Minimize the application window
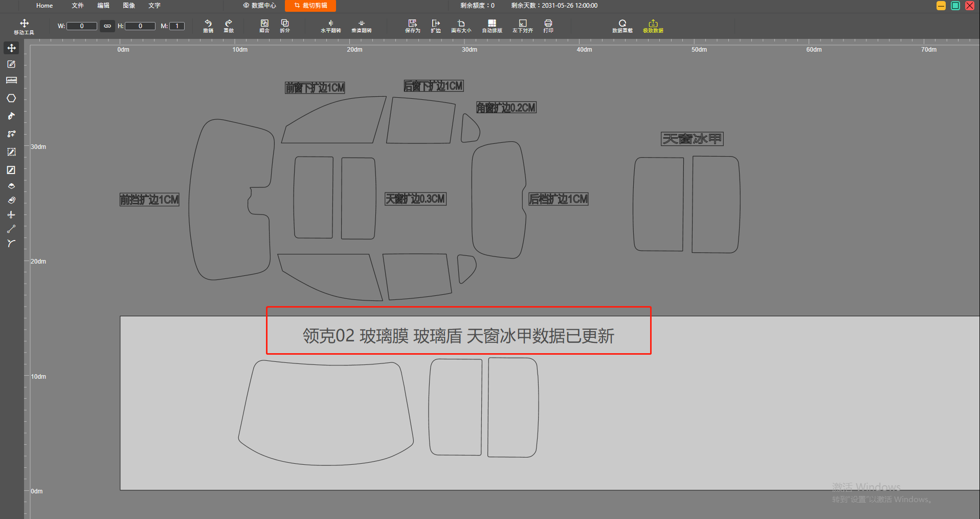The width and height of the screenshot is (980, 519). tap(941, 6)
